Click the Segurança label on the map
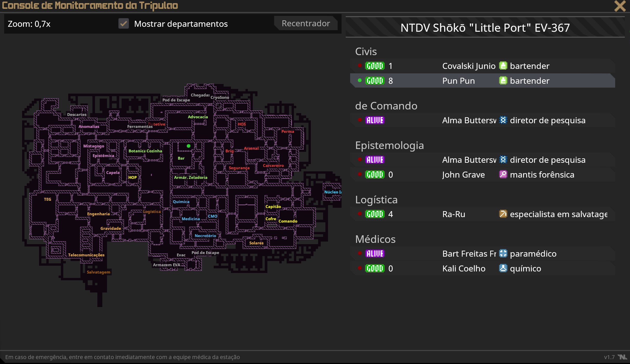 pos(239,168)
